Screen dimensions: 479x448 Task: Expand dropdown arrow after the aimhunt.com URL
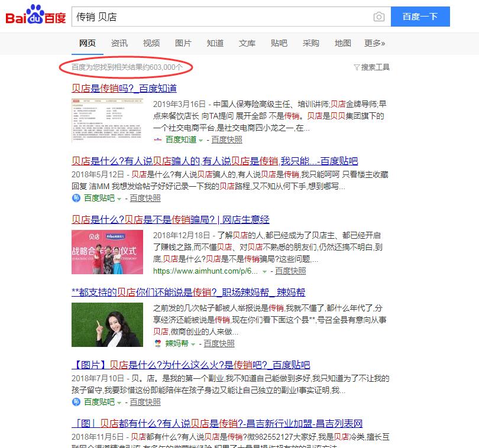click(264, 271)
